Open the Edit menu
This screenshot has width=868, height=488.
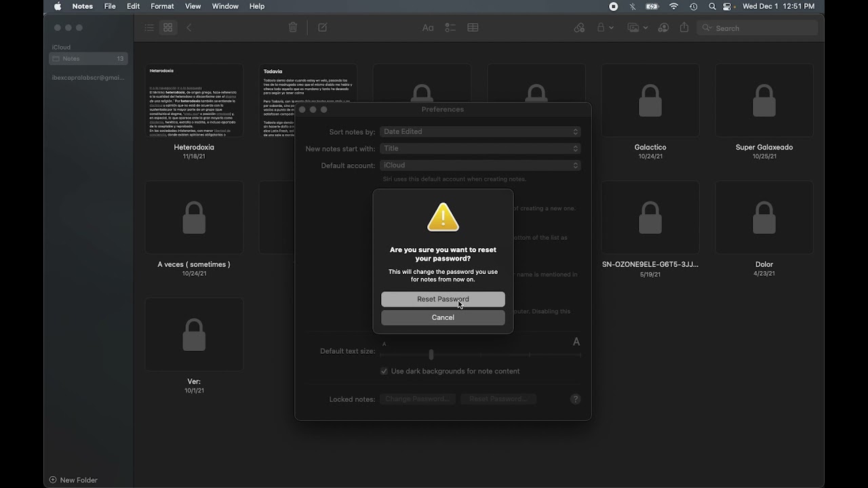coord(134,6)
